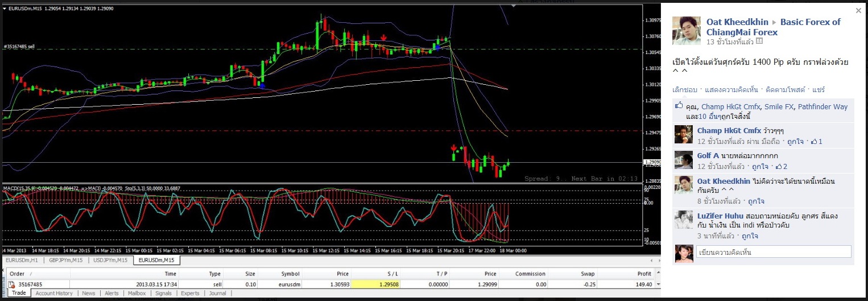
Task: Sort orders by S / L column header
Action: click(x=376, y=274)
